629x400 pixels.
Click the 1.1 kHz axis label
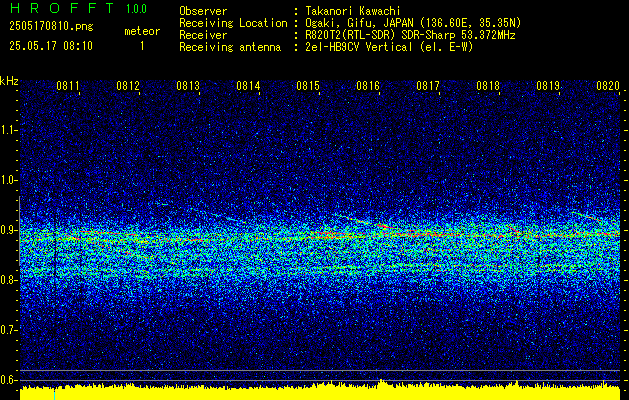pyautogui.click(x=8, y=130)
